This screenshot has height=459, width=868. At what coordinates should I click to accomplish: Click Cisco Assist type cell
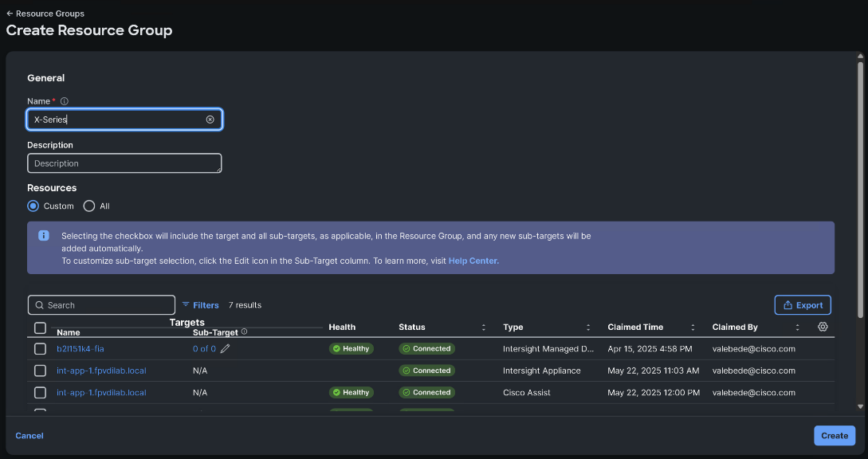click(526, 393)
